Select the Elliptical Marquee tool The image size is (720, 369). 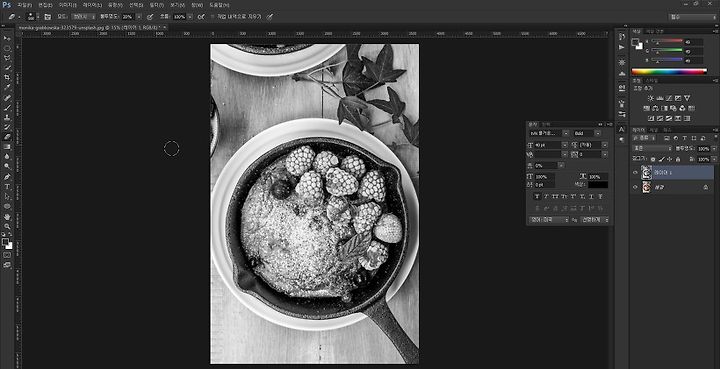[7, 48]
